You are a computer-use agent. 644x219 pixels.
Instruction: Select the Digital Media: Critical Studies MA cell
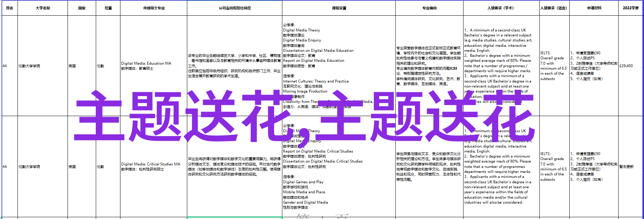154,166
